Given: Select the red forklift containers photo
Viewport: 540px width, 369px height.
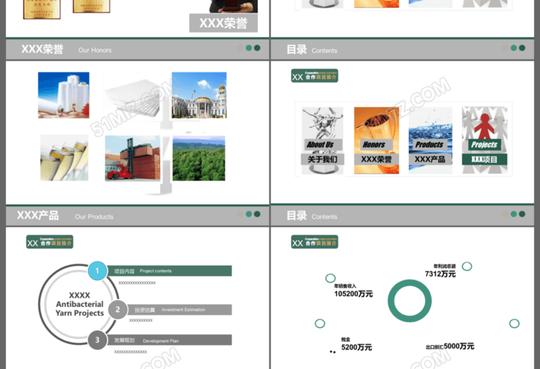Looking at the screenshot, I should (133, 158).
